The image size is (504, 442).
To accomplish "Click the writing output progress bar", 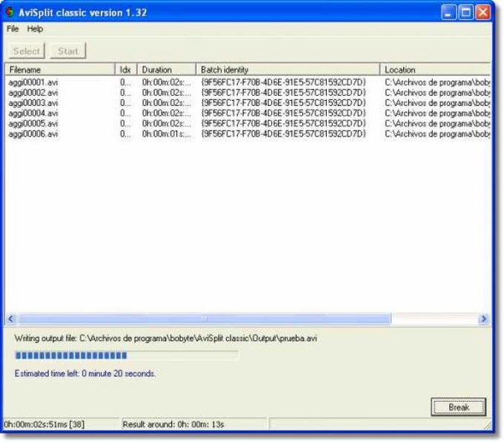I will click(126, 355).
